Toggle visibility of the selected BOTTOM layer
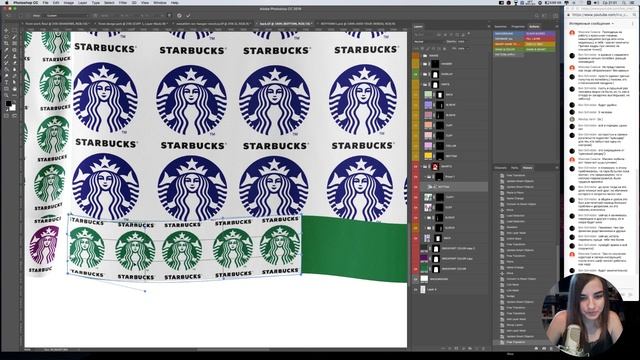This screenshot has height=360, width=640. tap(416, 187)
